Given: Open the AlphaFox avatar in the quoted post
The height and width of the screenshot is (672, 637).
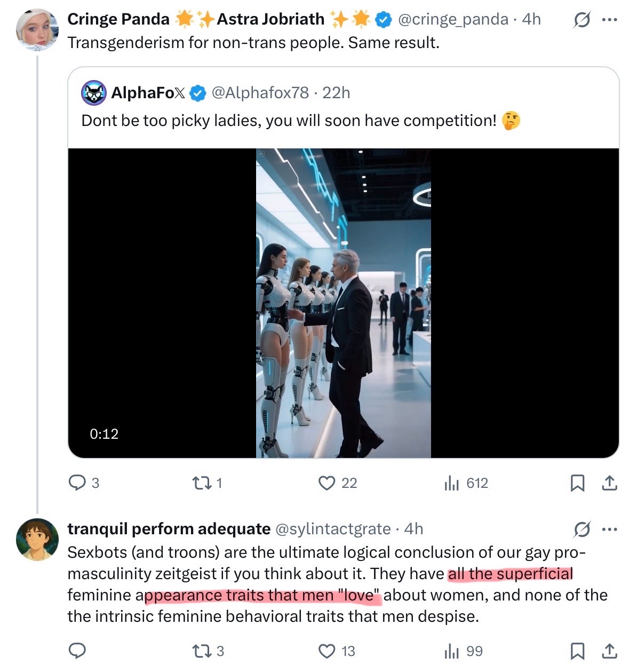Looking at the screenshot, I should [x=93, y=93].
